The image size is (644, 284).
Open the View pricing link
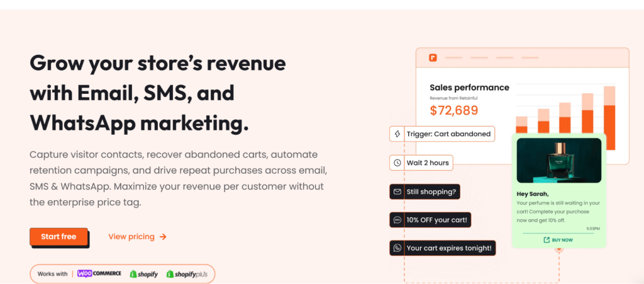[131, 237]
